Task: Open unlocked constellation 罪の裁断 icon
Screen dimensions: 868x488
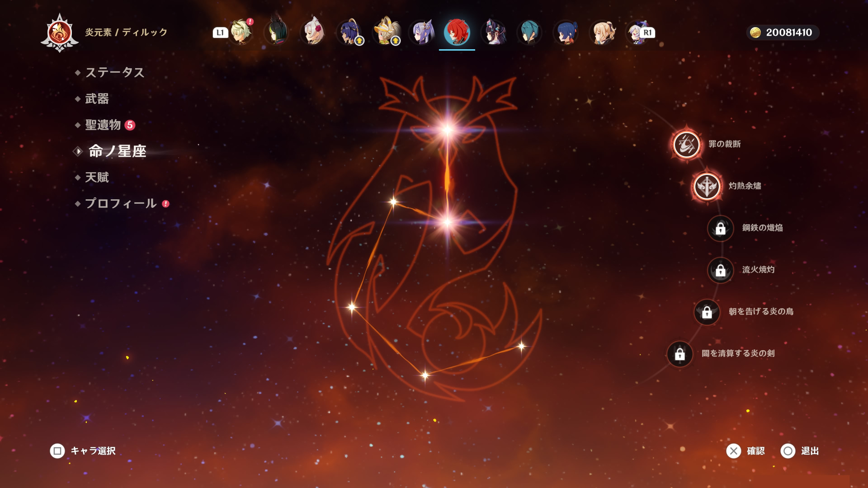Action: (686, 145)
